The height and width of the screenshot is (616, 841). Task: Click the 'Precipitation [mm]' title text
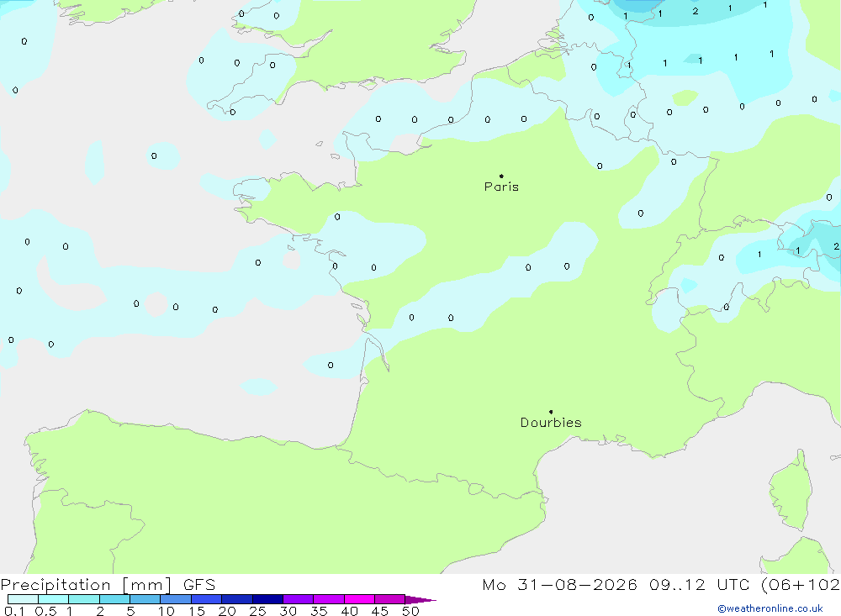tap(86, 585)
